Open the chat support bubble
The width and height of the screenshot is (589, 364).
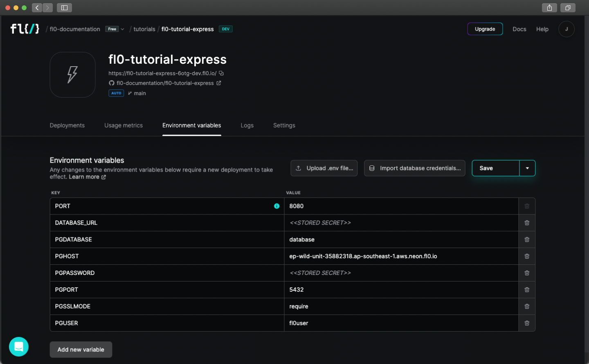tap(19, 346)
